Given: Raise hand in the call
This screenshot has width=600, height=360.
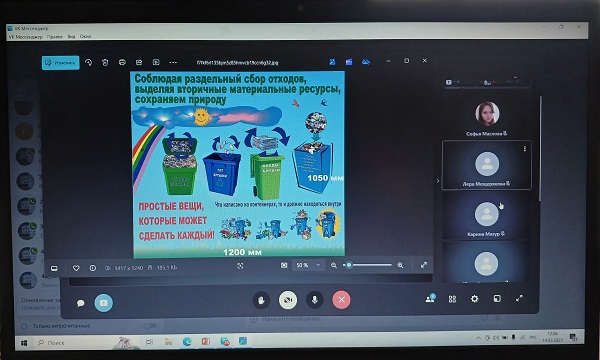Looking at the screenshot, I should (261, 300).
